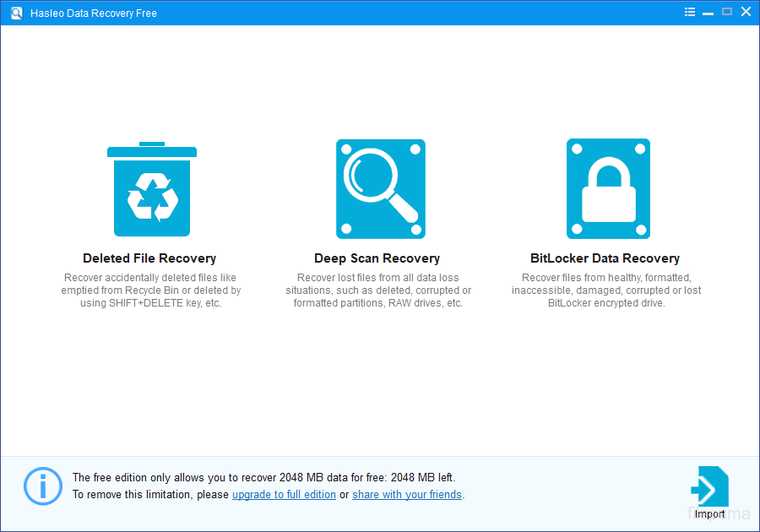Click the "Hasleo Data Recovery Free" window title
This screenshot has height=532, width=760.
click(93, 13)
